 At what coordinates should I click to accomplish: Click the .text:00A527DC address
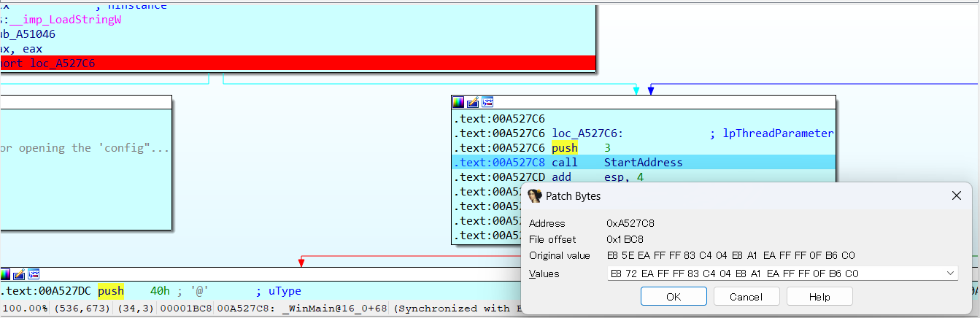click(x=47, y=291)
